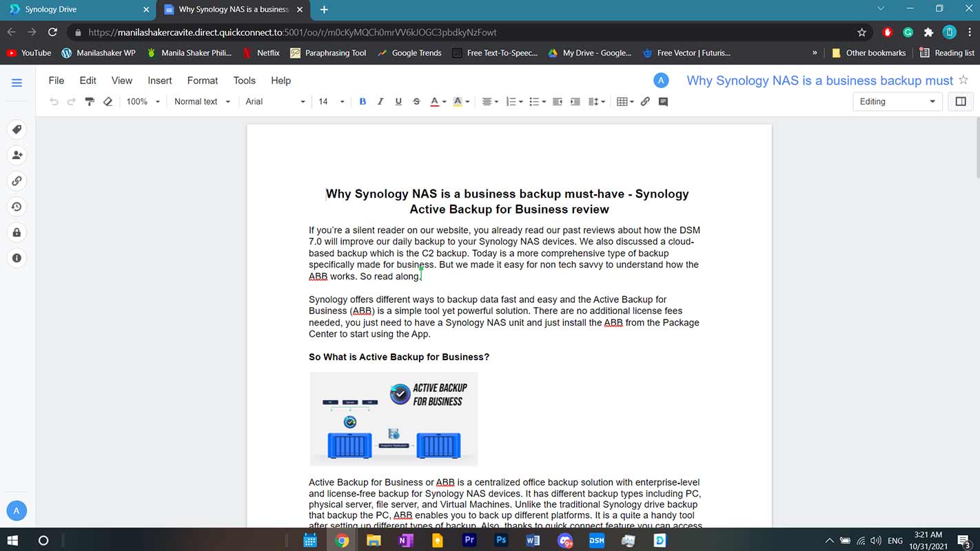
Task: Click the Grammarly extension icon
Action: tap(908, 32)
